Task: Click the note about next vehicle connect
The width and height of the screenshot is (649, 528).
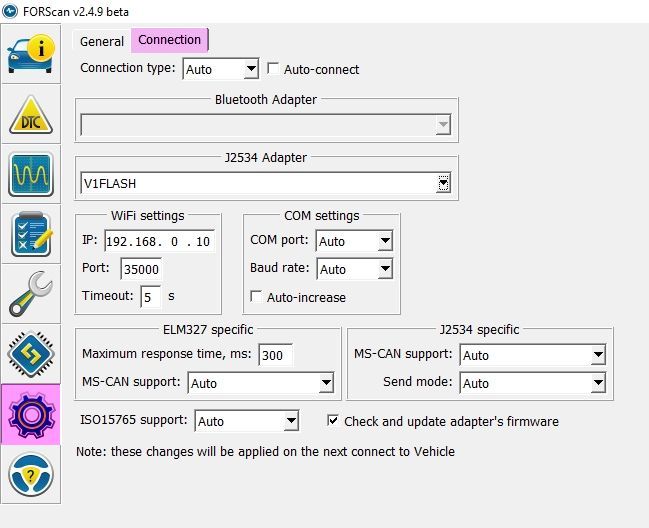Action: pos(265,451)
